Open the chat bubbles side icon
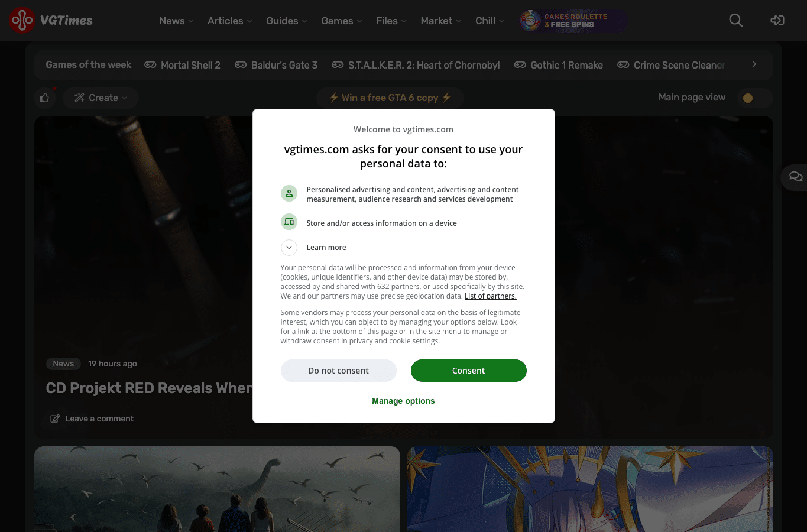The height and width of the screenshot is (532, 807). point(796,177)
